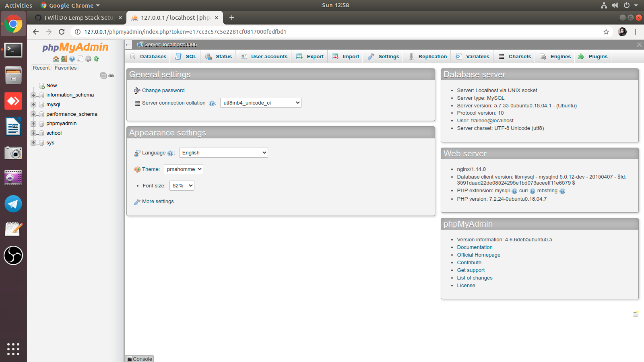The width and height of the screenshot is (644, 362).
Task: Open the Language dropdown showing English
Action: (x=223, y=153)
